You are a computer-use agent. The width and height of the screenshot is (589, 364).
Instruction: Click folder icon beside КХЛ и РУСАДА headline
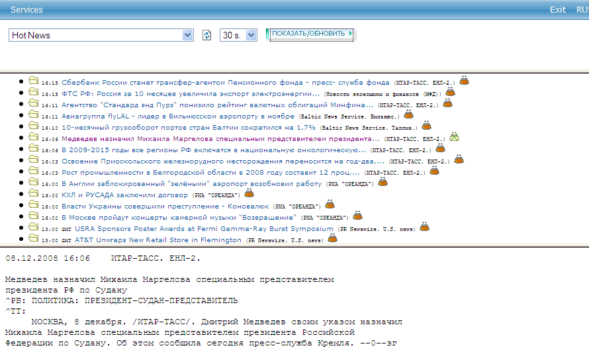tap(33, 194)
